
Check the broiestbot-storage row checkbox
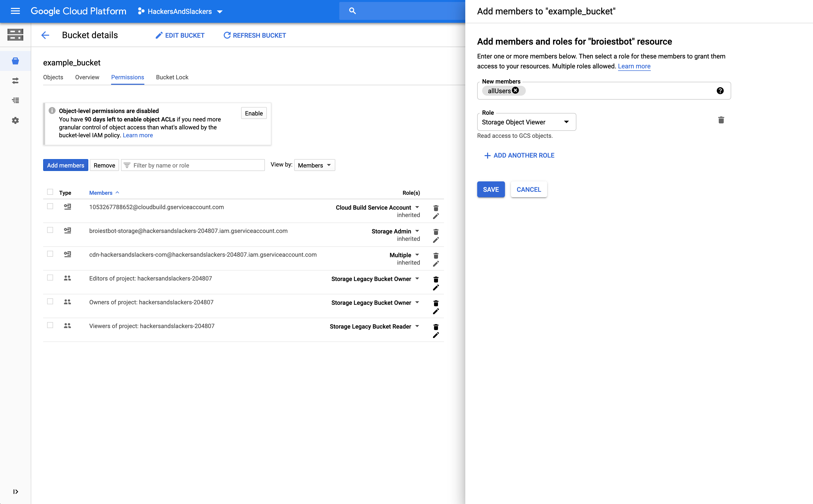click(x=50, y=230)
